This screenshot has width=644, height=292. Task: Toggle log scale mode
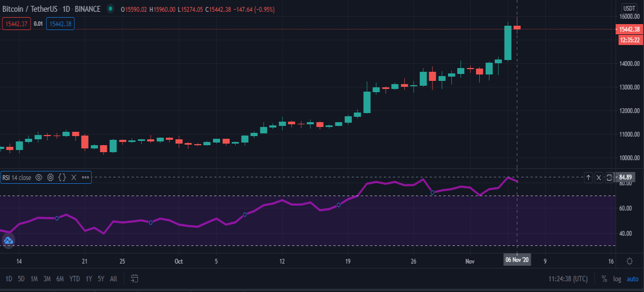click(618, 279)
